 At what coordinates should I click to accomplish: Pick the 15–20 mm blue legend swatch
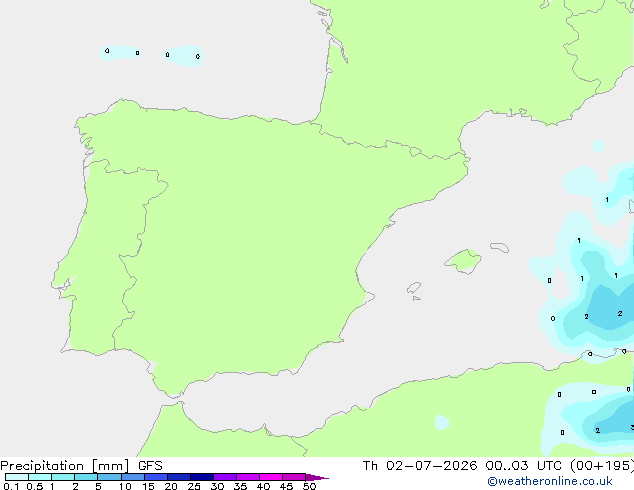pos(156,477)
